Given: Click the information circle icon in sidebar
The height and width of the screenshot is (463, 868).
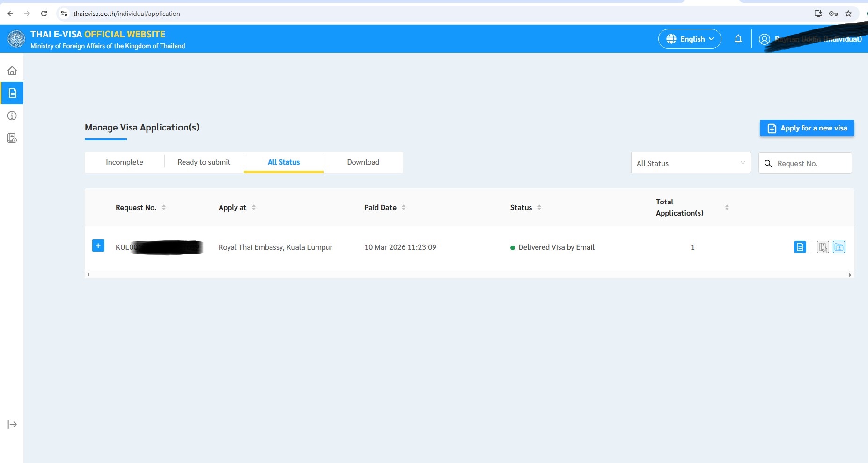Looking at the screenshot, I should point(12,116).
